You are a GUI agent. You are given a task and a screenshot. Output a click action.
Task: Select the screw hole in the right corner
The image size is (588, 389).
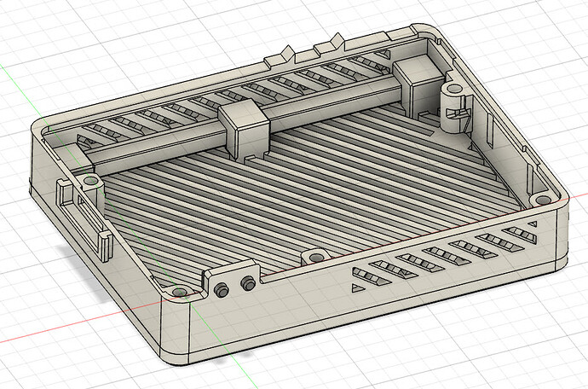542,200
